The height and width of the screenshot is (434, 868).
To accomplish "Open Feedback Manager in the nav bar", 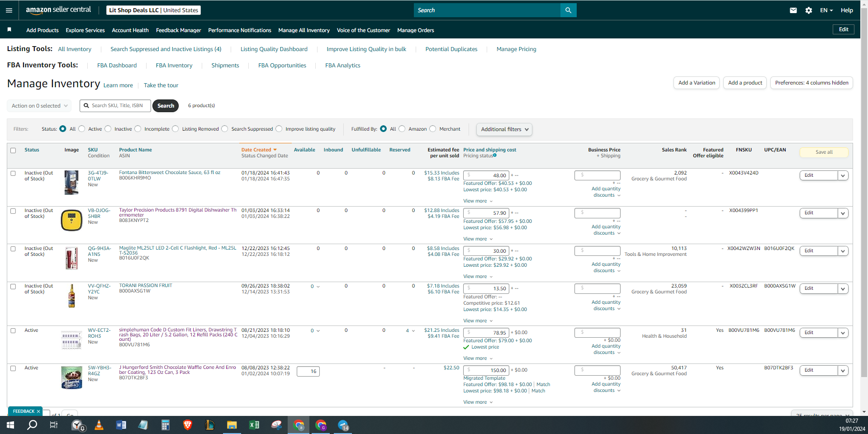I will 179,30.
